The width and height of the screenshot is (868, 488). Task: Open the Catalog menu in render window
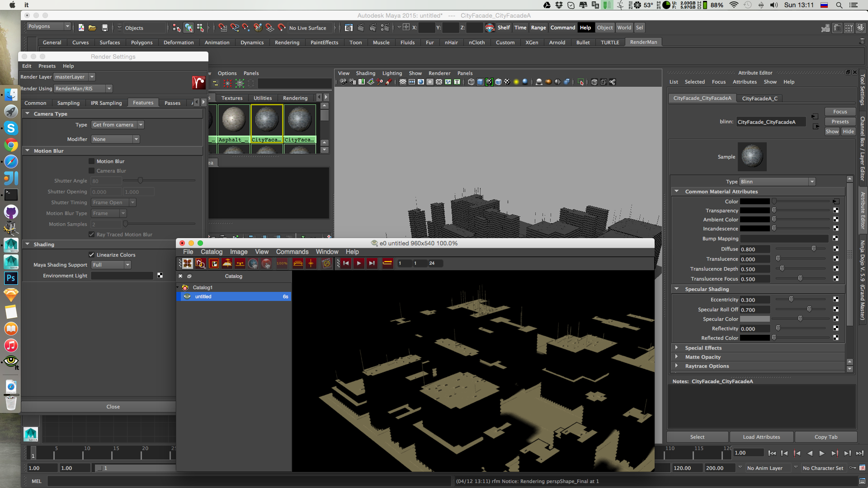click(x=212, y=252)
